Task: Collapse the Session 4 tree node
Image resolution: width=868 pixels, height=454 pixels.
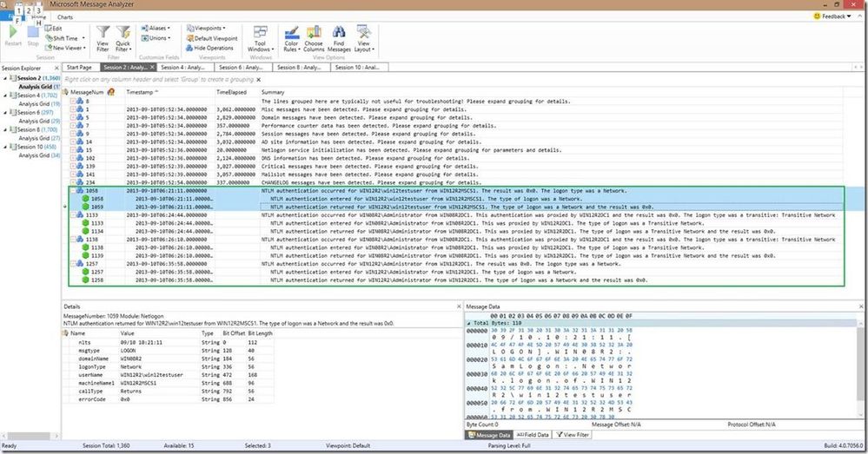Action: 5,95
